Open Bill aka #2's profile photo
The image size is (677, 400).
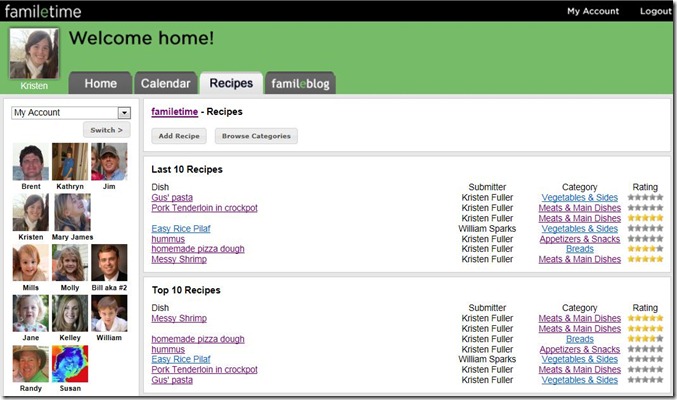[109, 263]
